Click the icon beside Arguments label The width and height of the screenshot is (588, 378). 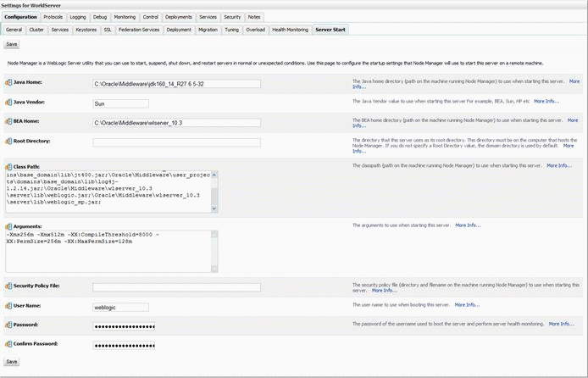[x=8, y=226]
